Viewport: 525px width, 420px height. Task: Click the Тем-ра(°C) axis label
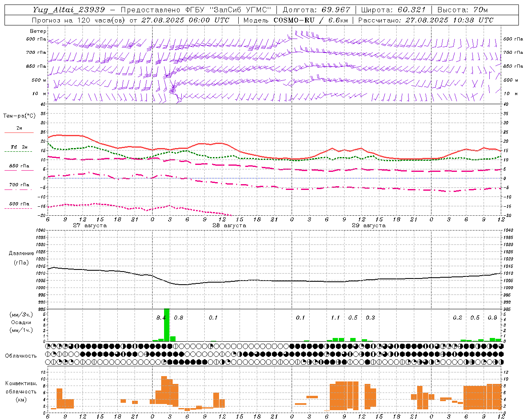[x=19, y=116]
